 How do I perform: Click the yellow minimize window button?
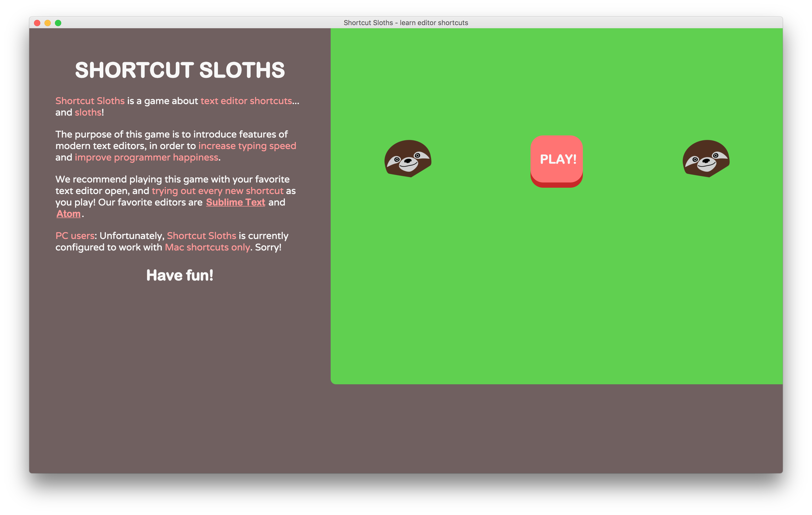point(48,23)
